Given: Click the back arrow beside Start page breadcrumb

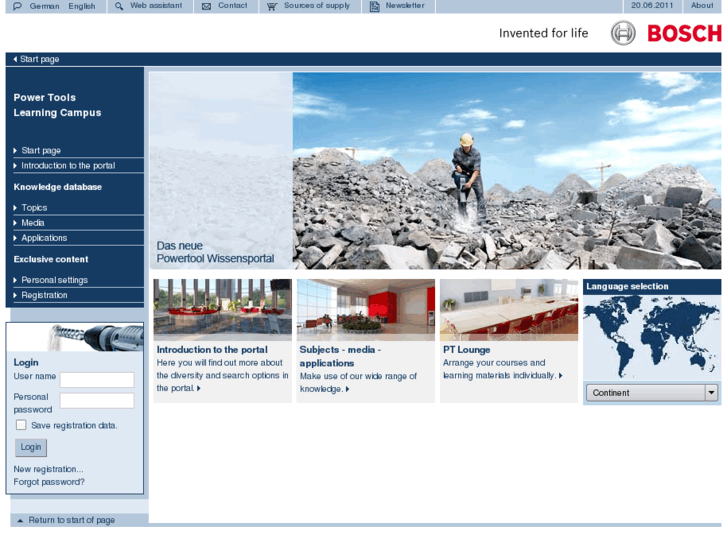Looking at the screenshot, I should [15, 59].
